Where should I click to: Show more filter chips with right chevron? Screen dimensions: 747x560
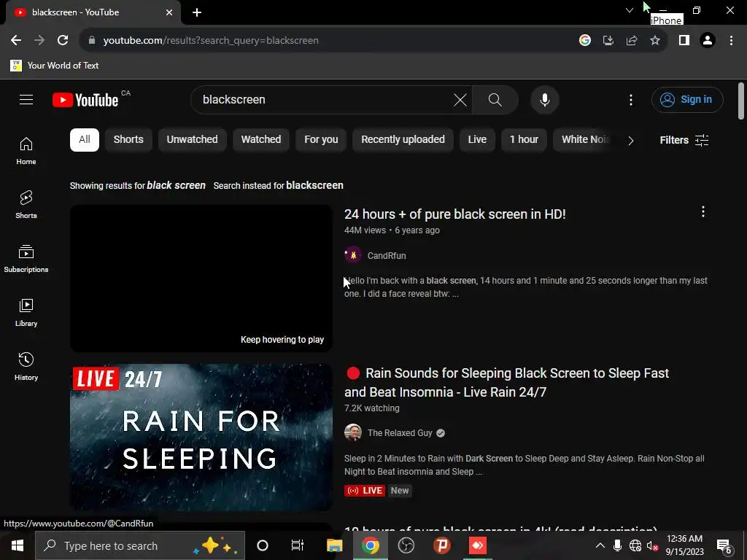(x=631, y=141)
